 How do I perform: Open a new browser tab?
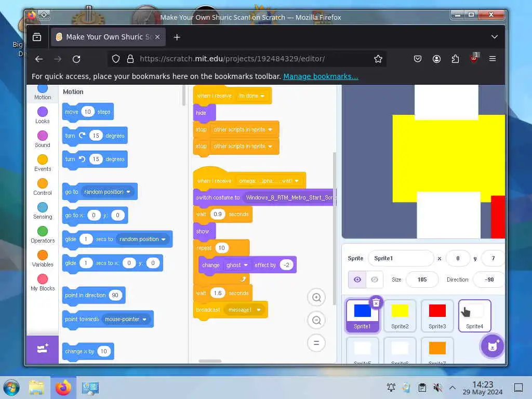coord(177,37)
